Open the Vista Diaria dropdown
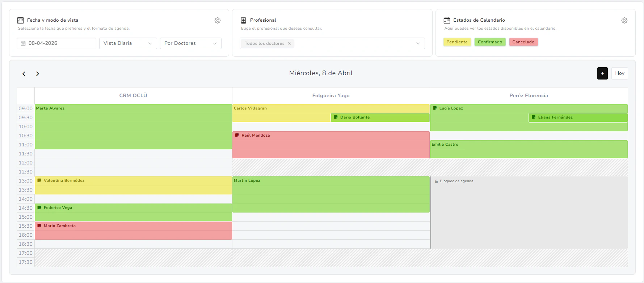 [x=128, y=43]
